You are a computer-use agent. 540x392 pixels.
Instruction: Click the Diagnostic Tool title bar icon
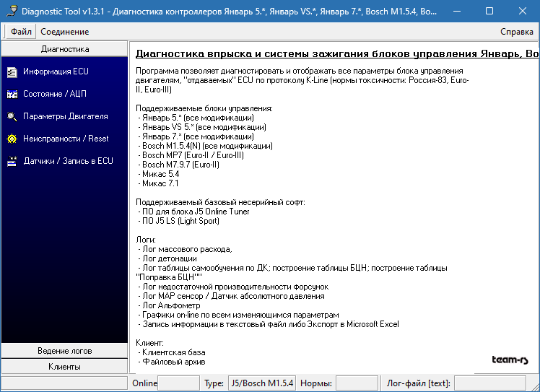point(12,11)
